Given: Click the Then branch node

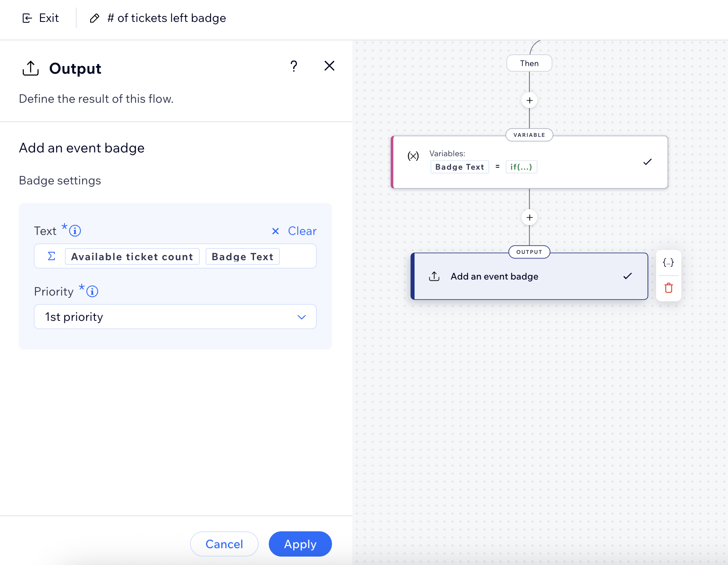Looking at the screenshot, I should pos(529,64).
